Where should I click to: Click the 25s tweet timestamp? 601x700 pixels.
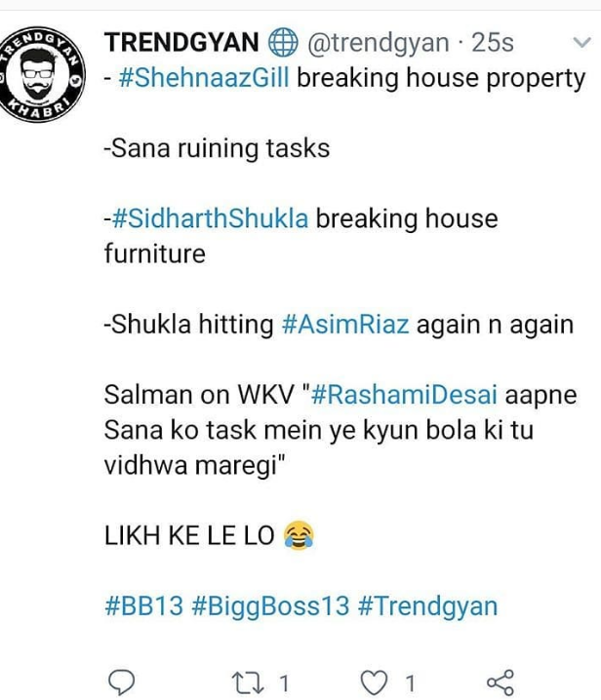[x=493, y=43]
